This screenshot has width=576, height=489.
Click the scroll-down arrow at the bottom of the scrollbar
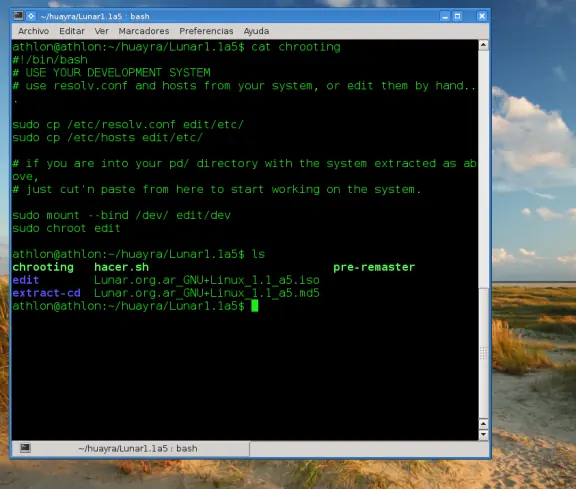coord(483,435)
